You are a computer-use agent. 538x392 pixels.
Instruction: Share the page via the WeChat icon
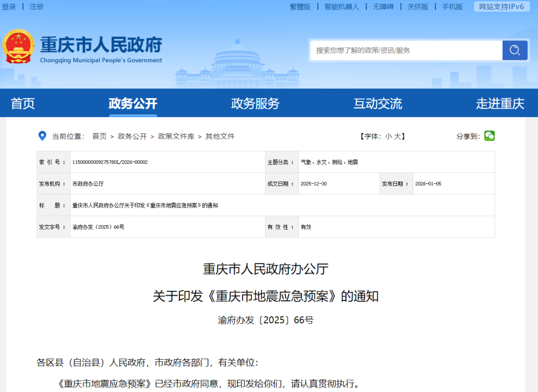[x=489, y=135]
